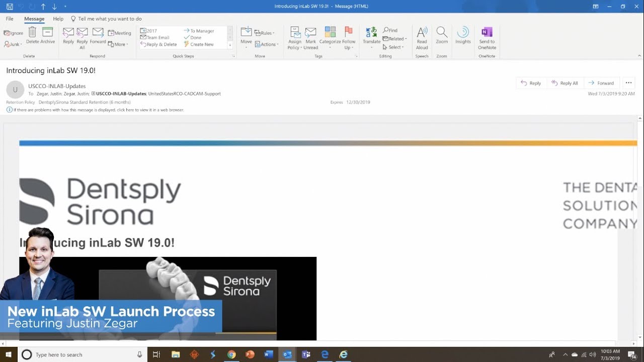This screenshot has height=362, width=644.
Task: Open the Help tab
Action: coord(58,19)
